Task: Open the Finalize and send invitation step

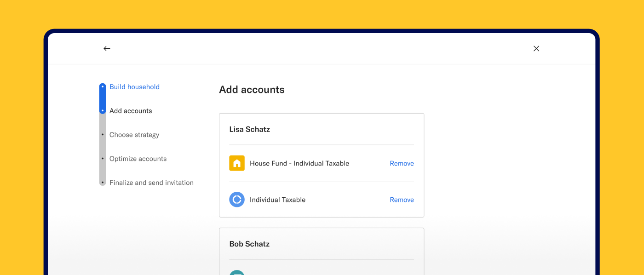Action: (151, 182)
